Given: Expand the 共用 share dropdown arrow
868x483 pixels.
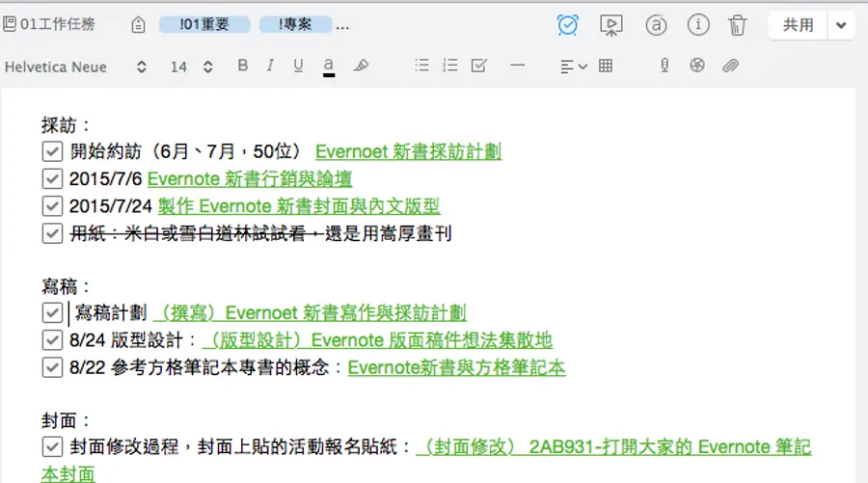Looking at the screenshot, I should click(x=841, y=25).
